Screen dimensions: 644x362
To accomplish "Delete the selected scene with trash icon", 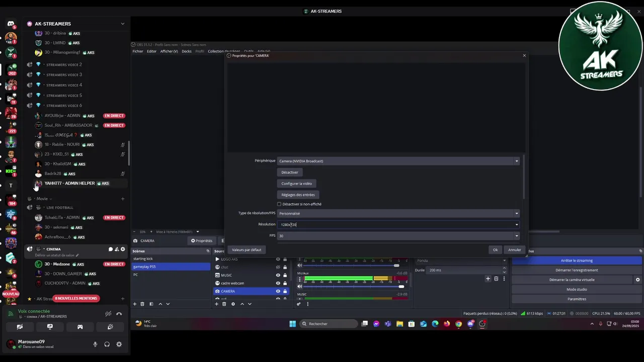I will point(142,304).
